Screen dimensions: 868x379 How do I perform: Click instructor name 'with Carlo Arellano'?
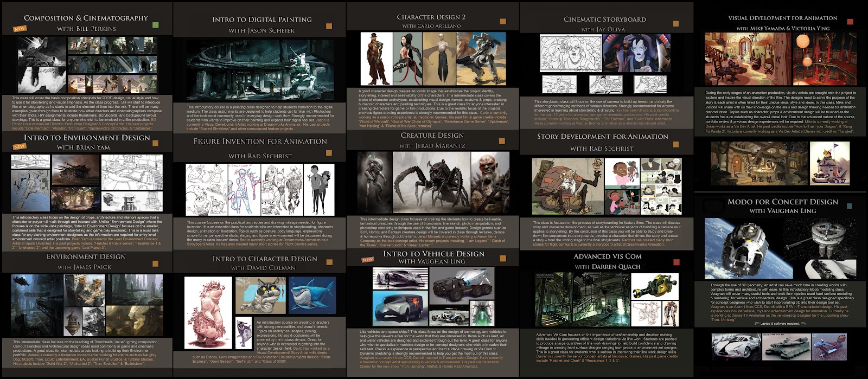pyautogui.click(x=432, y=26)
